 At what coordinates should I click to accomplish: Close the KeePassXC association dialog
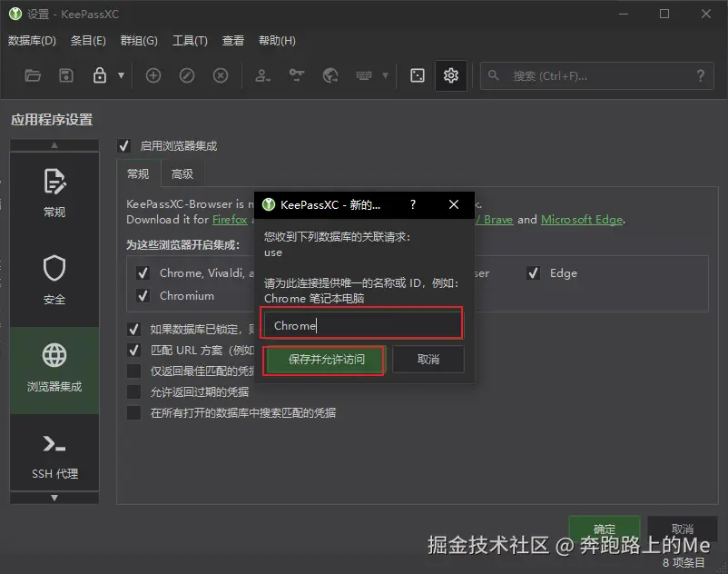454,204
